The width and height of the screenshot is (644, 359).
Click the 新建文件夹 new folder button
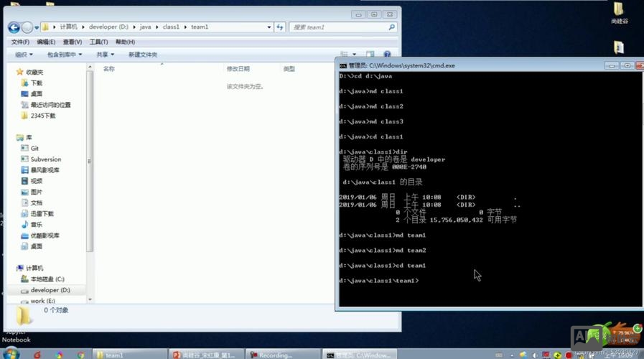point(143,55)
